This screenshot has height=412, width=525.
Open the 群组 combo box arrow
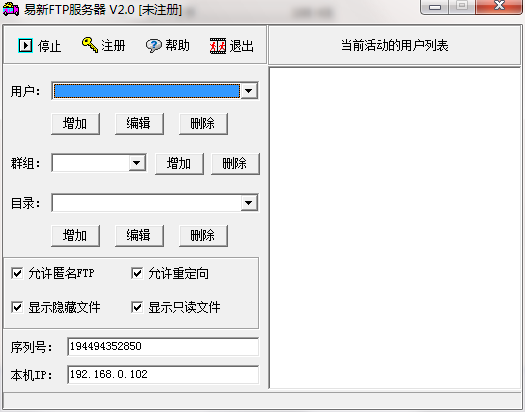137,163
